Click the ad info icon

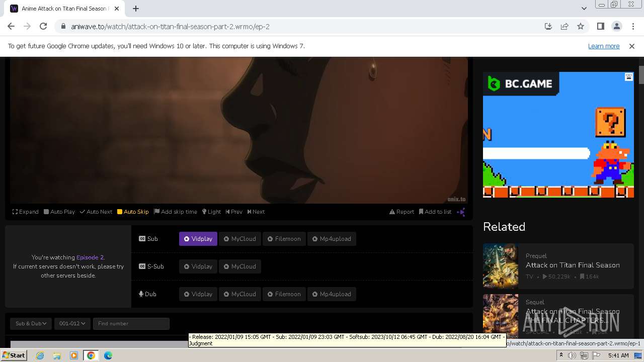[629, 77]
